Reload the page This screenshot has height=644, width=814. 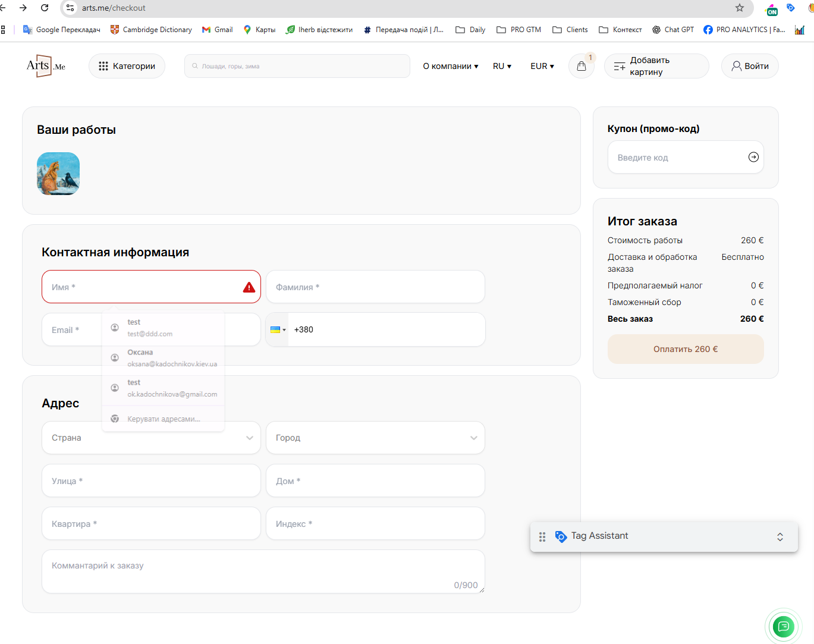click(45, 8)
